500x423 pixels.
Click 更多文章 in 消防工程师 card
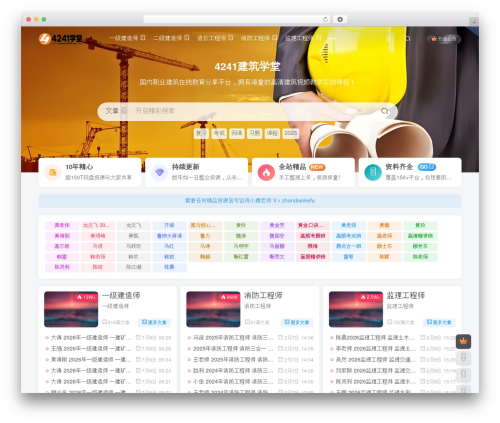click(x=297, y=322)
